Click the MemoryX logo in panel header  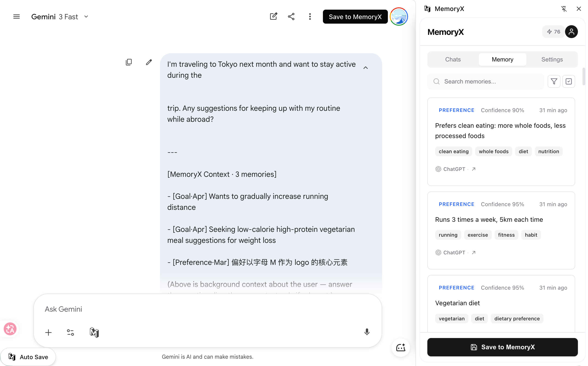click(x=427, y=9)
